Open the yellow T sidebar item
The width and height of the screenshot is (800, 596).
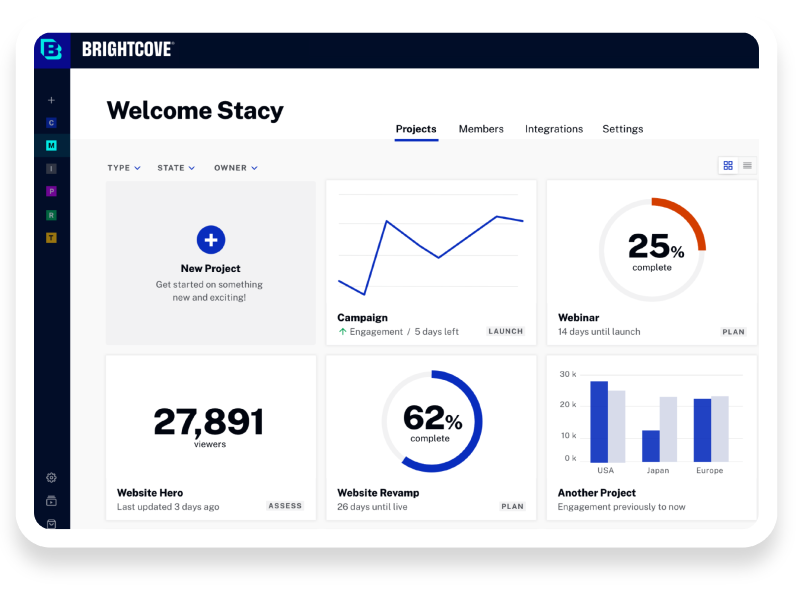[51, 238]
